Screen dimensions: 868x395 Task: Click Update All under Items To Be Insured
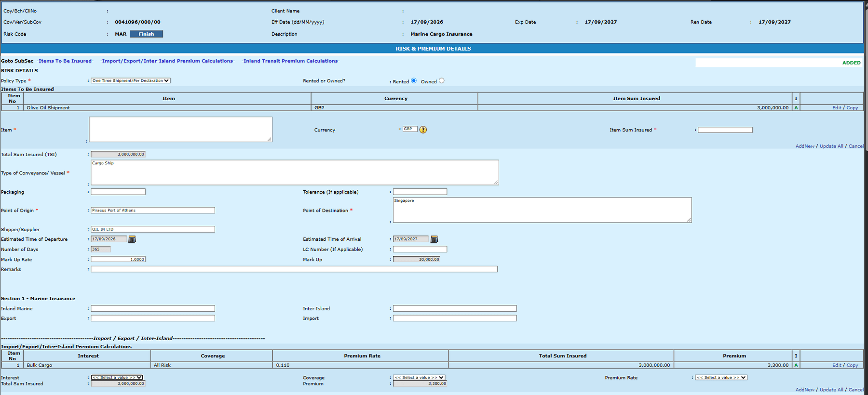[831, 146]
